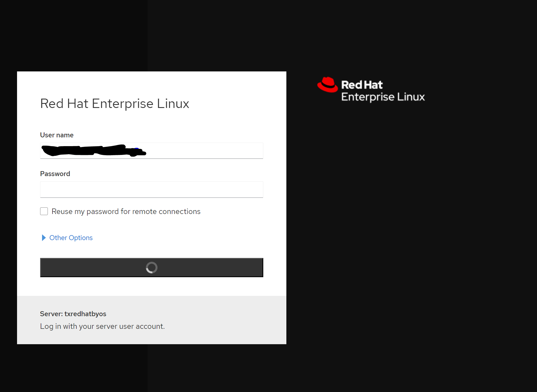Click the checkbox square next to password reuse

(x=44, y=211)
